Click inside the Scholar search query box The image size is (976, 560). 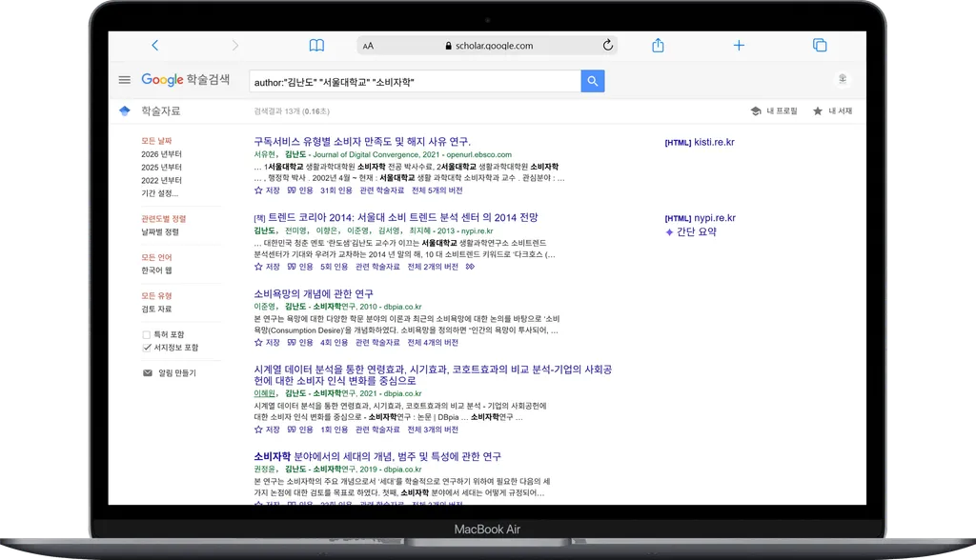[415, 82]
